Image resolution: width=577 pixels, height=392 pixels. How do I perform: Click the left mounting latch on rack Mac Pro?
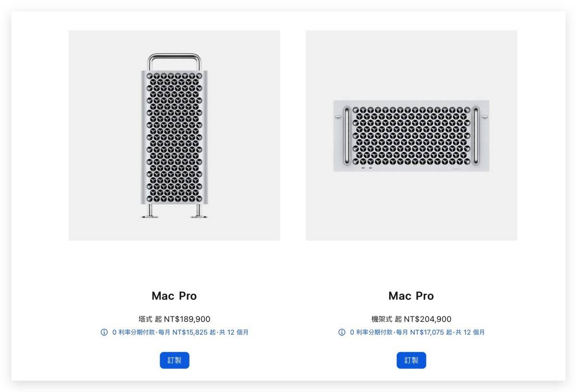click(x=338, y=116)
